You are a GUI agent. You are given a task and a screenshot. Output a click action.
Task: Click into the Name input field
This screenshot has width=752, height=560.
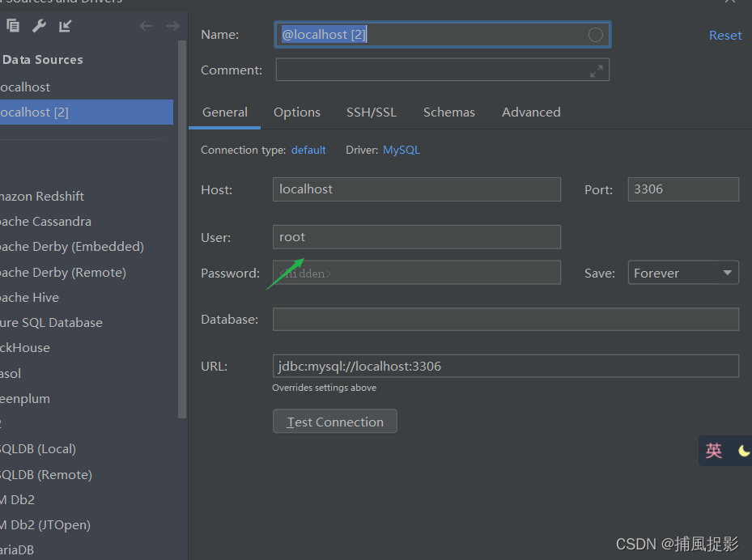[442, 35]
